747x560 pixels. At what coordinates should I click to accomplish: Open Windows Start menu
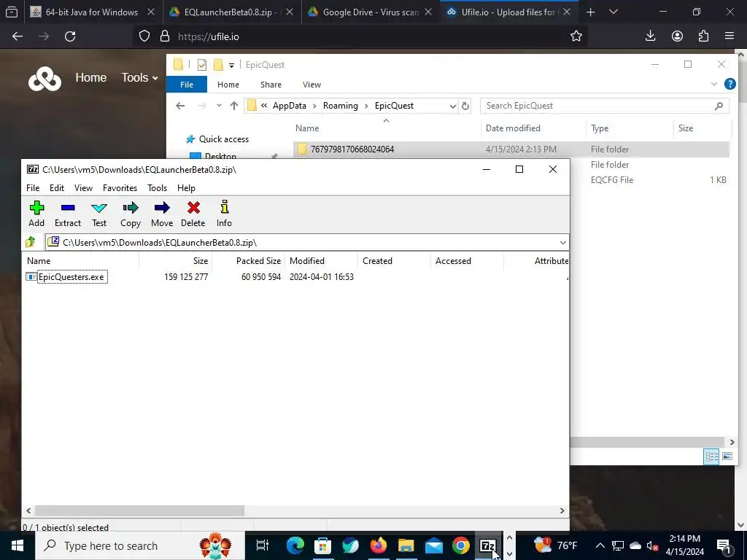(x=18, y=545)
